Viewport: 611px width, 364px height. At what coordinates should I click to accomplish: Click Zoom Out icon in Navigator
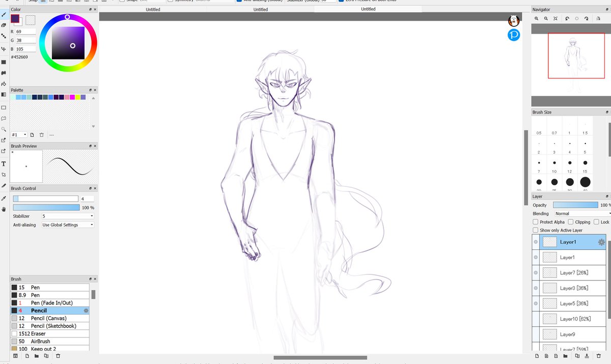click(x=546, y=18)
